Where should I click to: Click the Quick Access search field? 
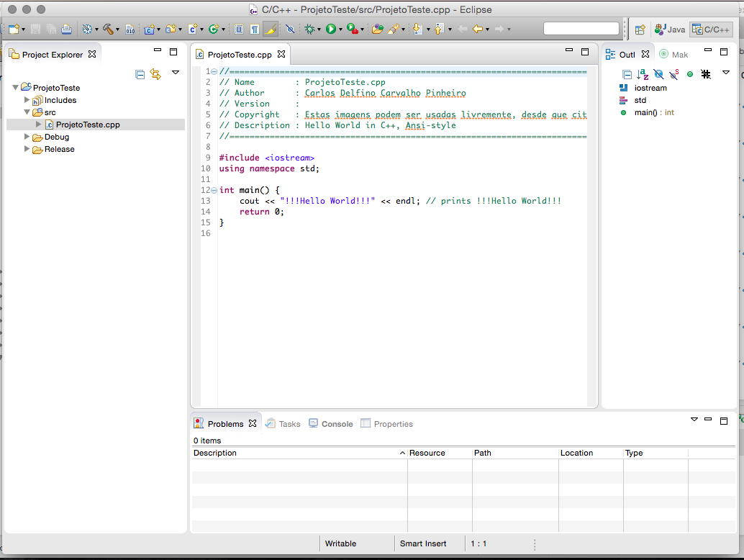click(x=581, y=29)
